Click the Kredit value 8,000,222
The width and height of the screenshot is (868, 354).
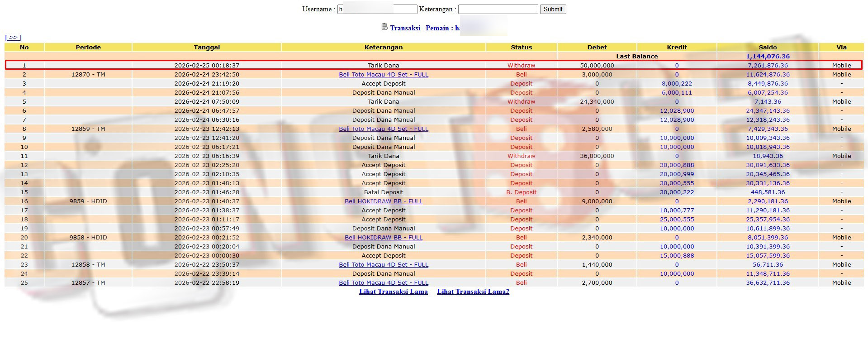click(676, 83)
